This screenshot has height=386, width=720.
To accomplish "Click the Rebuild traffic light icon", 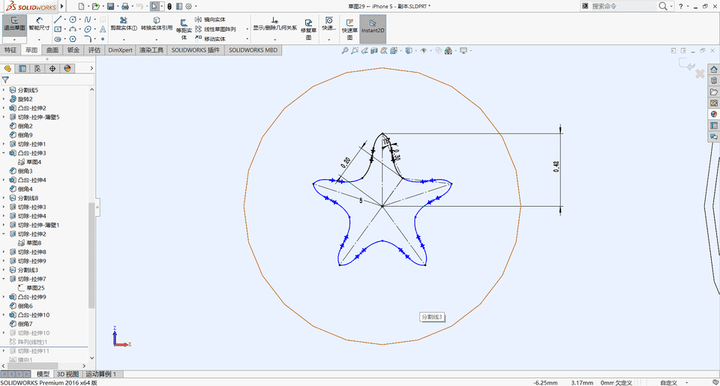I will pos(169,6).
